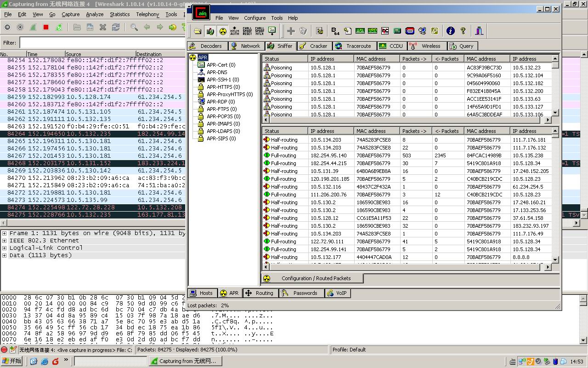Click the Internet Explorer quick launch icon

pos(45,361)
